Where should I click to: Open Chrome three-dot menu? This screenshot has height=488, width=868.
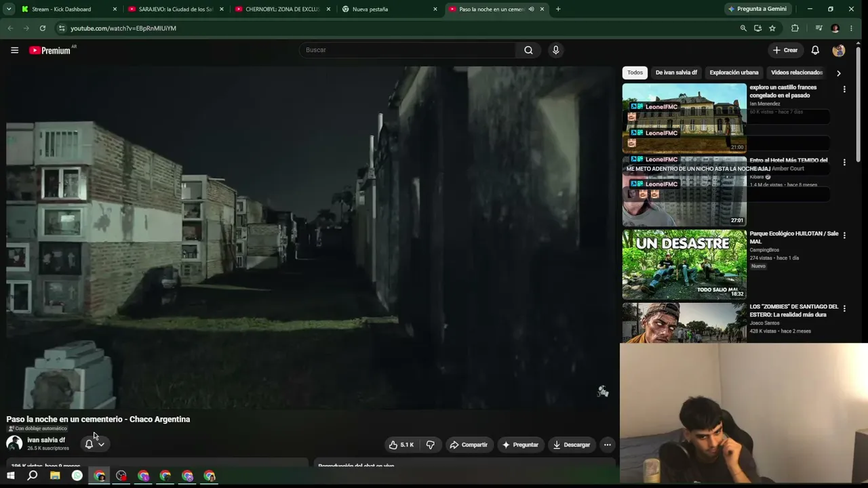tap(853, 28)
